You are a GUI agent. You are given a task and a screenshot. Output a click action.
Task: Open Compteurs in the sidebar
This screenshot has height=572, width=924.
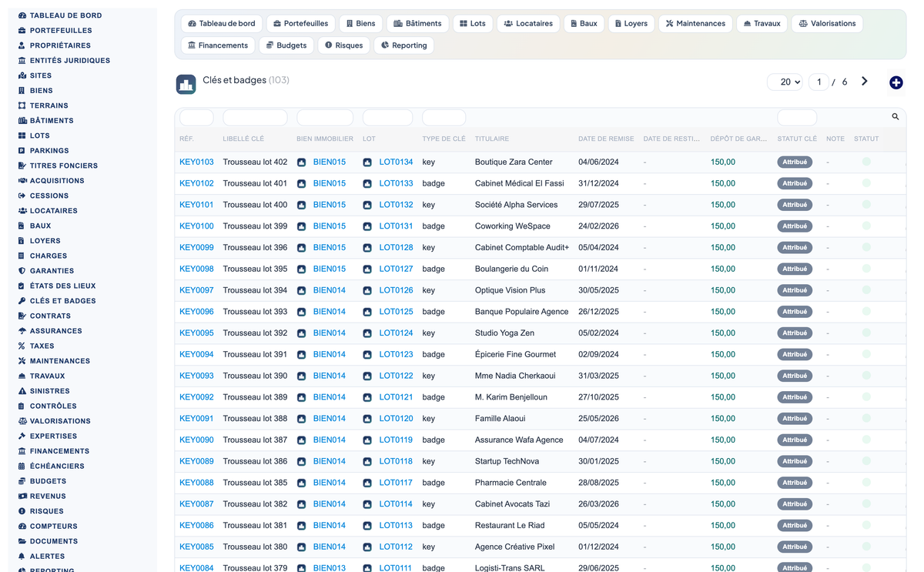[x=48, y=527]
